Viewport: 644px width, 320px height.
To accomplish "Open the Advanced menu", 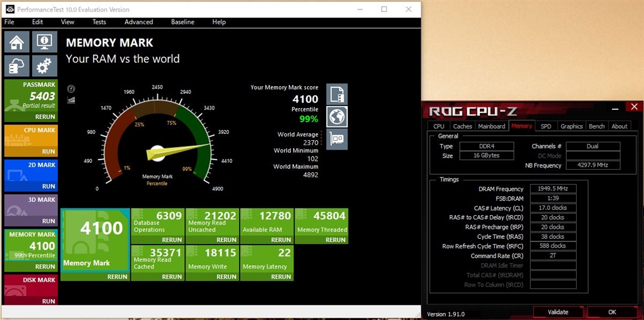I will click(139, 22).
